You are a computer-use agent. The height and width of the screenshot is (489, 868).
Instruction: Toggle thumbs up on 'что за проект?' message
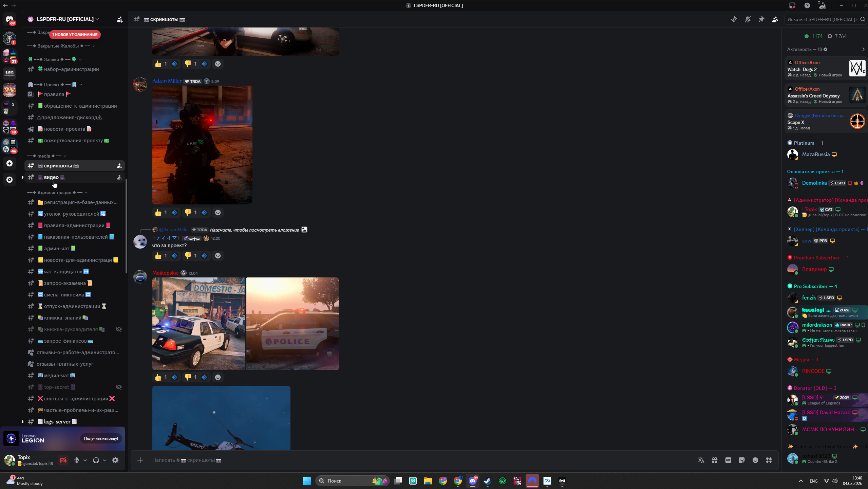[166, 256]
